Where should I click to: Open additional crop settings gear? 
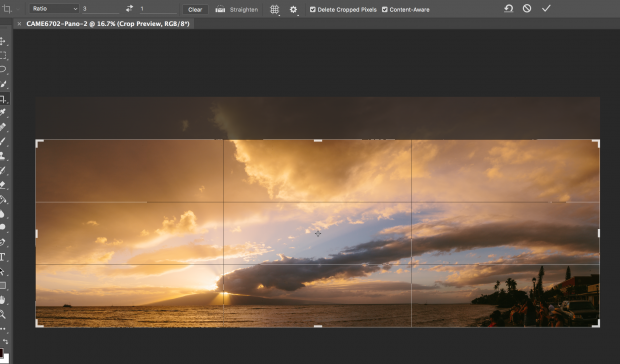[293, 9]
